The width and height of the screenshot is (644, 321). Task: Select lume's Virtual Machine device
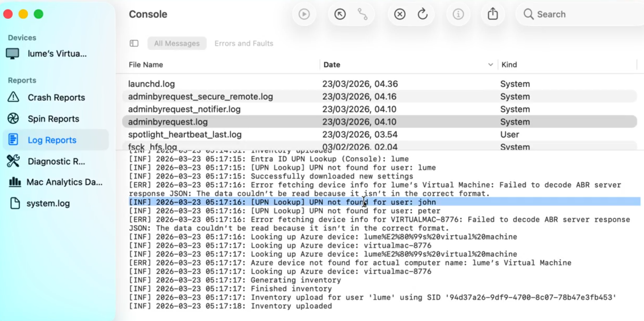(57, 54)
